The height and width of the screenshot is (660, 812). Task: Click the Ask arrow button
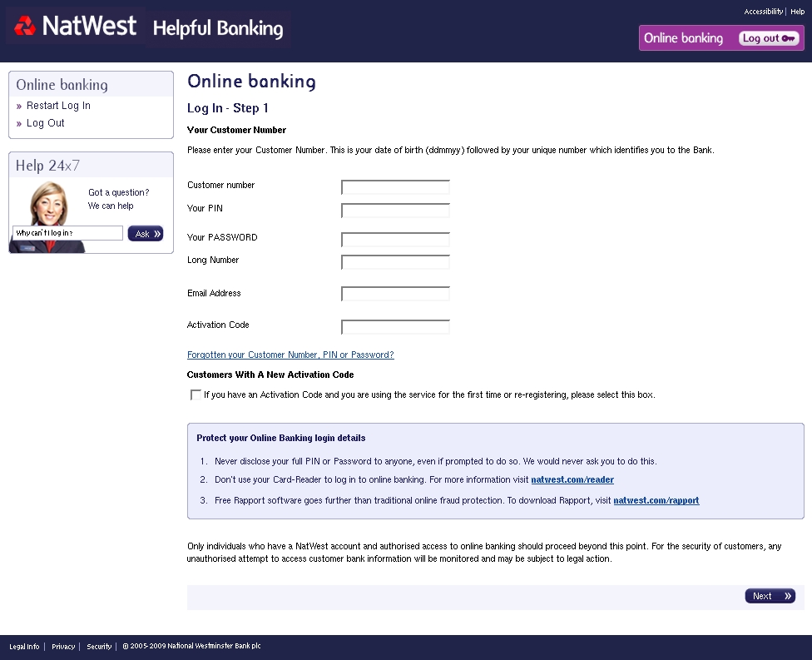[146, 234]
